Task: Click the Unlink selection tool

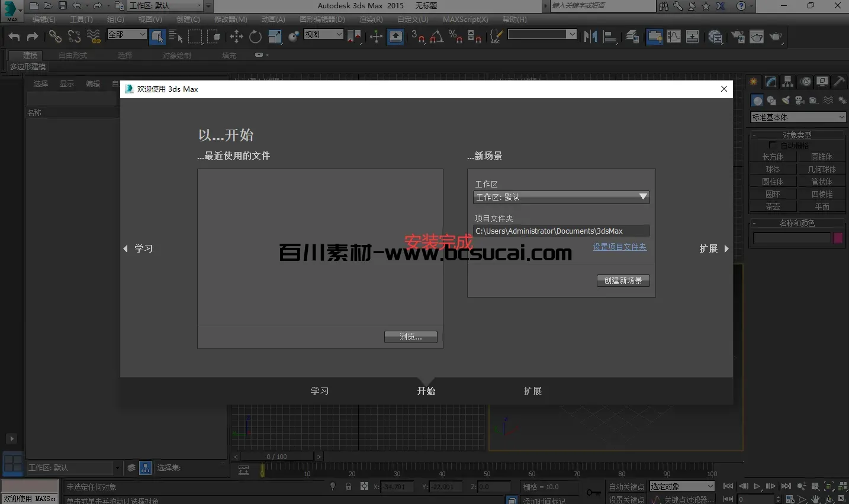Action: [74, 37]
